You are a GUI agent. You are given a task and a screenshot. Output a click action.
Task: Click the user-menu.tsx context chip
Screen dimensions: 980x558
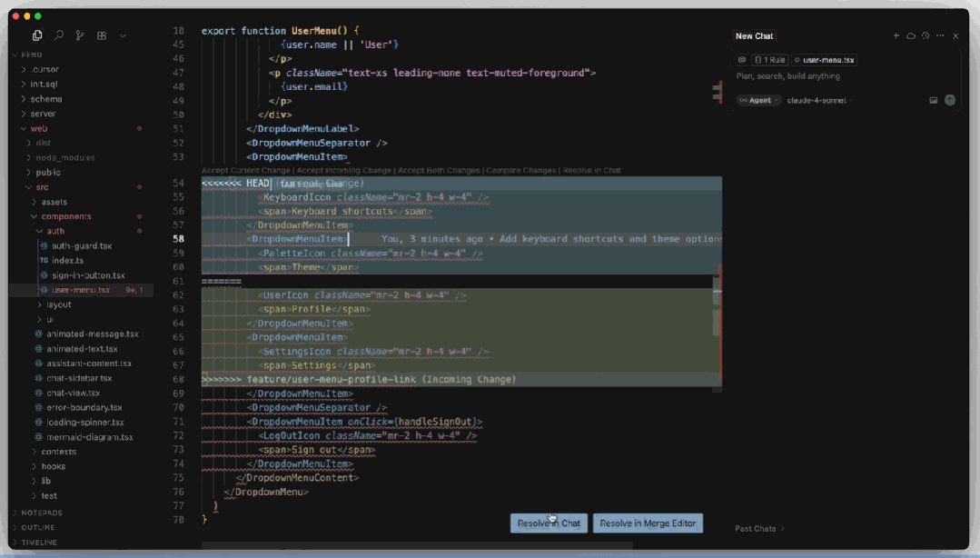824,60
